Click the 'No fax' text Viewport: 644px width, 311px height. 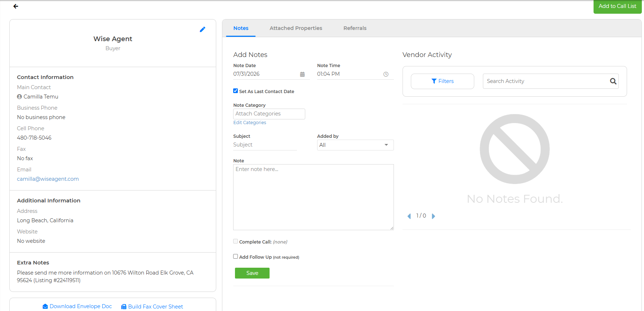(x=25, y=158)
